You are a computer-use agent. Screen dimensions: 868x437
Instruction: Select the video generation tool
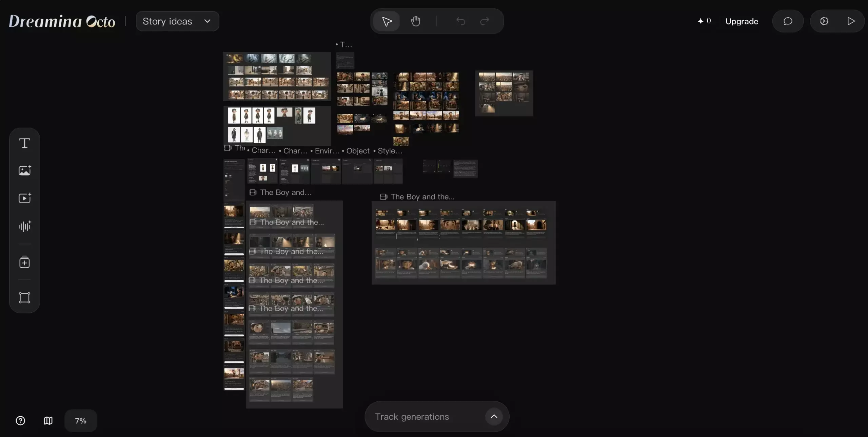[24, 198]
